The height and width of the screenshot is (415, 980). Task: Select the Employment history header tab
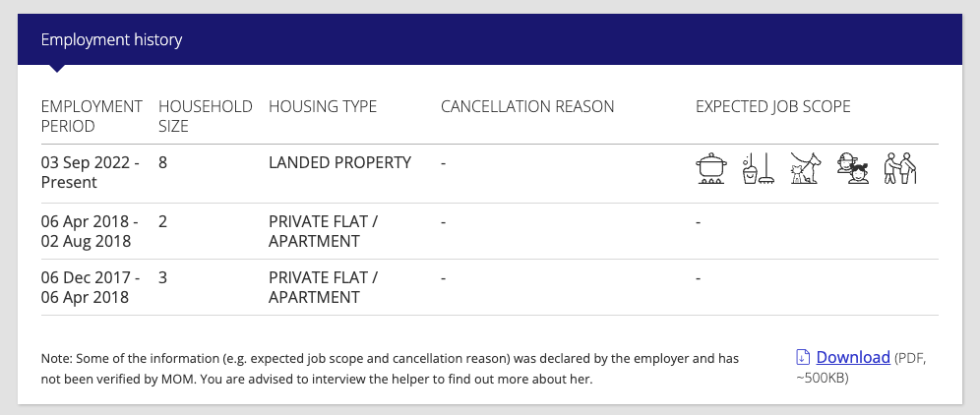(111, 39)
